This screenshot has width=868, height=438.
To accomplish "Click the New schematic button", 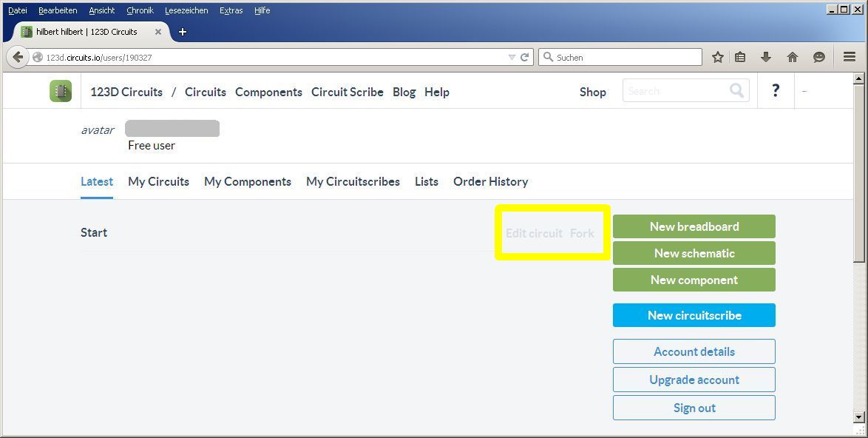I will pos(694,253).
